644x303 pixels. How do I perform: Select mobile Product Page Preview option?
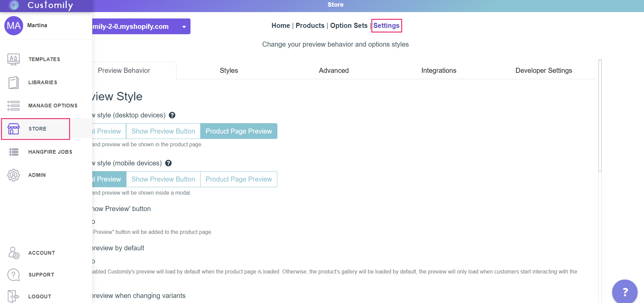pos(238,179)
